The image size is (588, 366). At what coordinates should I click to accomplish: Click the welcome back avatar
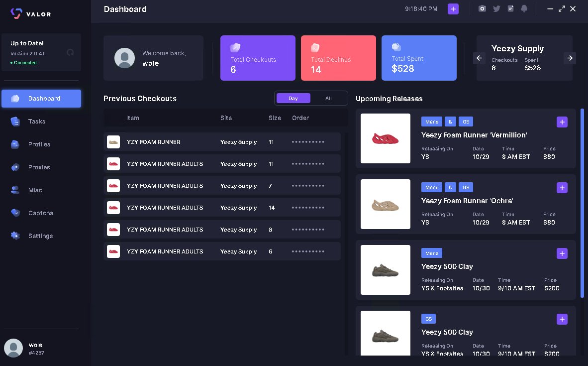point(124,58)
